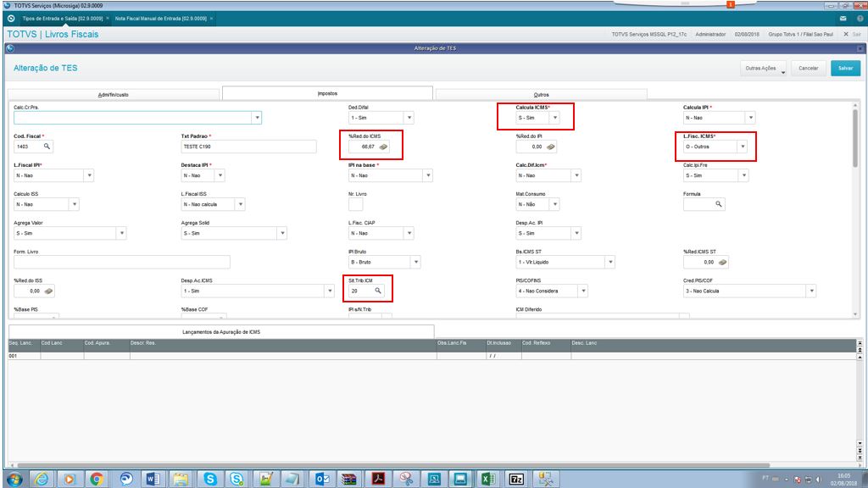868x488 pixels.
Task: Expand the L.Fiscal ISS dropdown
Action: [x=240, y=204]
